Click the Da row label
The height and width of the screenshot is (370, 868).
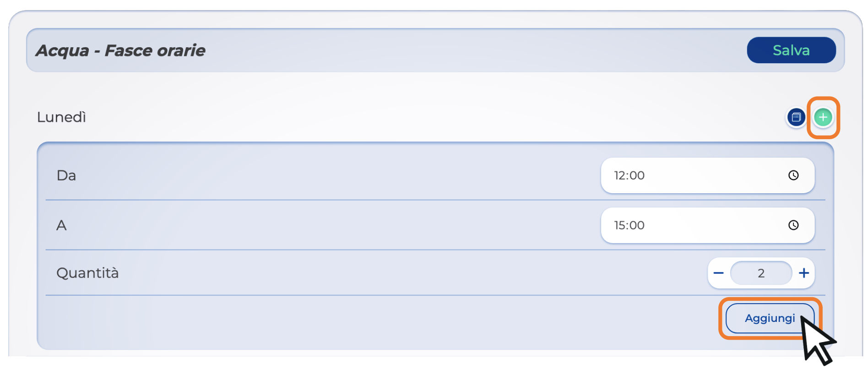pos(66,175)
